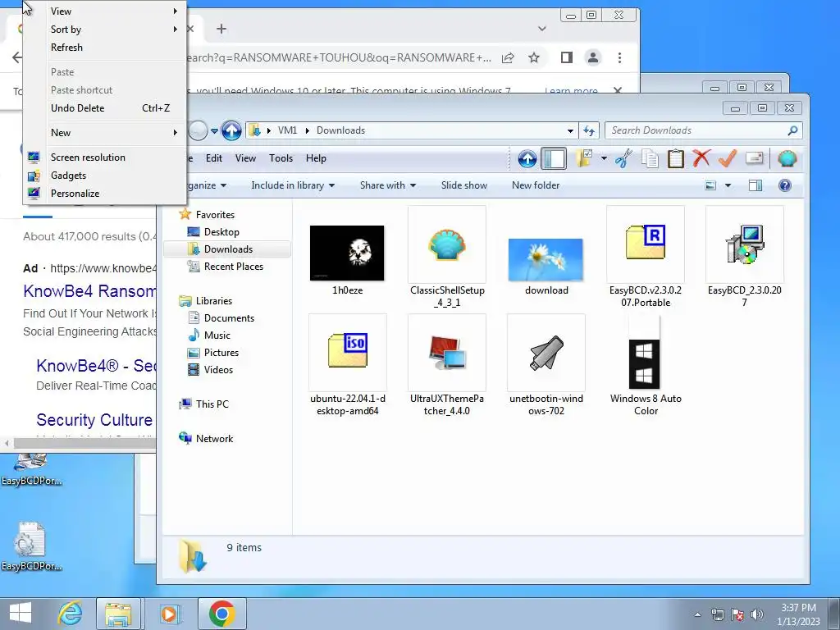Viewport: 840px width, 630px height.
Task: Open Folder Options icon in the toolbar
Action: (x=583, y=158)
